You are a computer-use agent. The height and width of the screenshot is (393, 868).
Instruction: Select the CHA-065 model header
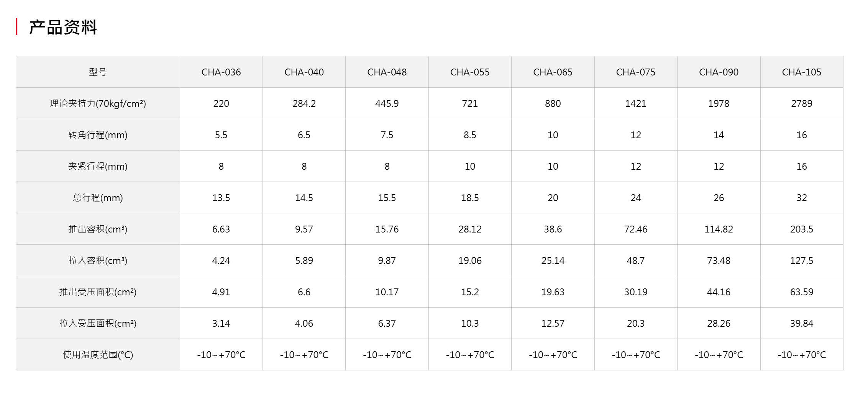[553, 72]
